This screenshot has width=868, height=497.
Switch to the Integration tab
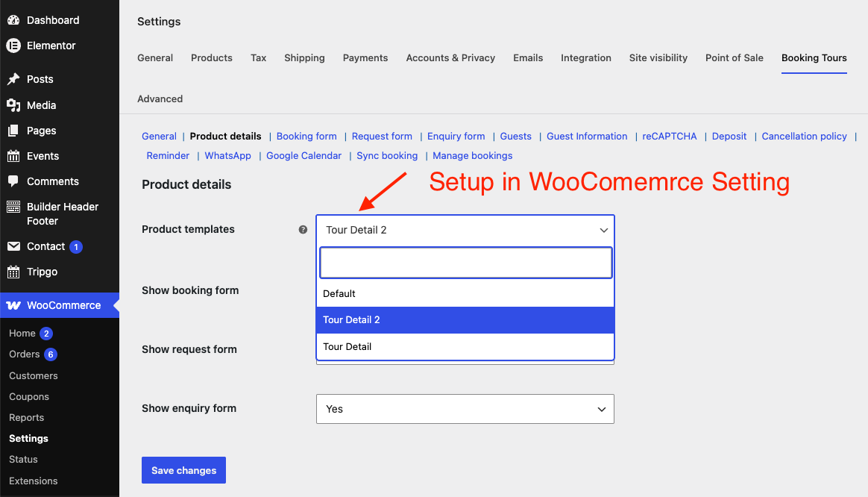[585, 57]
